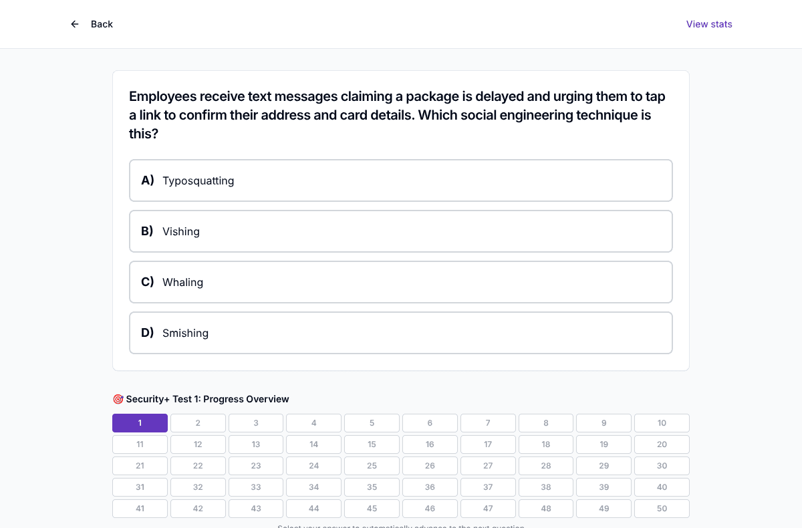Jump to question 3
Screen dimensions: 812x528
[x=256, y=423]
